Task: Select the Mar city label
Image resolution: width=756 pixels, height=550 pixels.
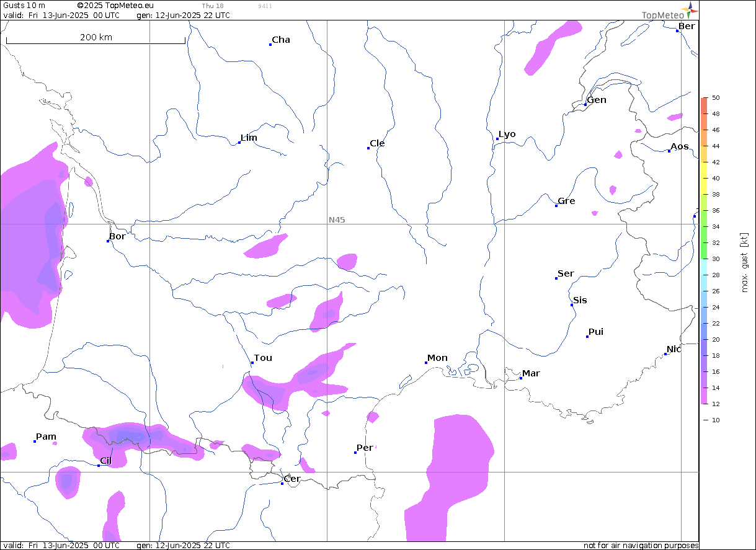Action: coord(531,373)
